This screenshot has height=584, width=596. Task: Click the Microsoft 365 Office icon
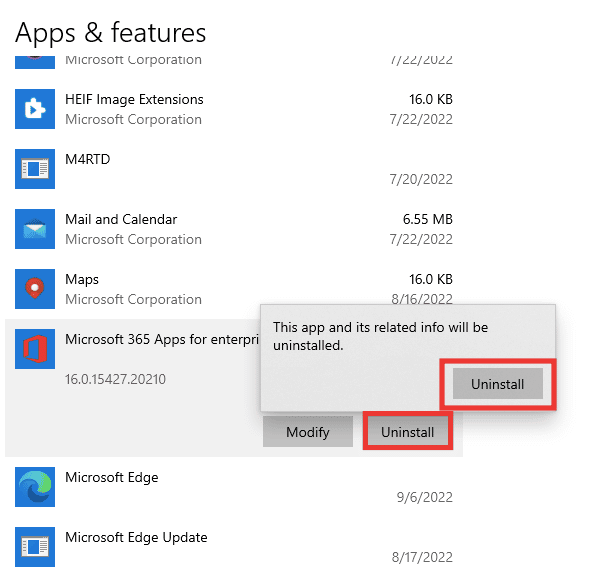point(35,349)
